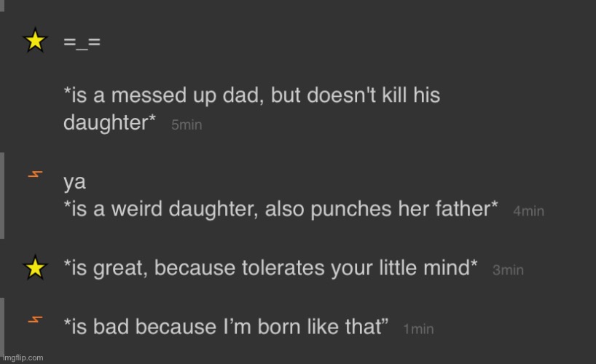Click the orange lightning icon beside "ya"
The width and height of the screenshot is (596, 364).
pos(35,175)
